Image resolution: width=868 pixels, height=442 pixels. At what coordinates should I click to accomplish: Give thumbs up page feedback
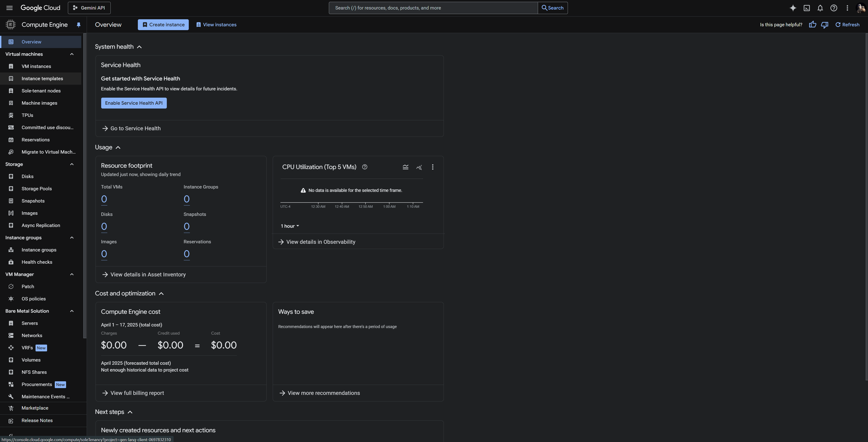tap(812, 25)
